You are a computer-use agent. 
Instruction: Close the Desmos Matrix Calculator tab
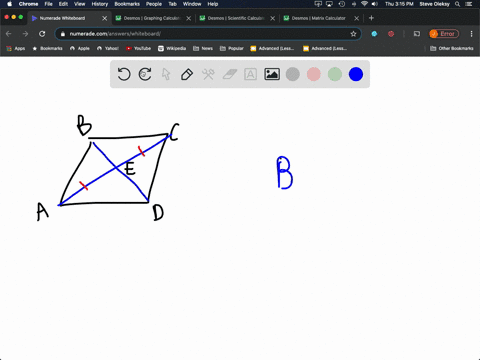coord(356,18)
